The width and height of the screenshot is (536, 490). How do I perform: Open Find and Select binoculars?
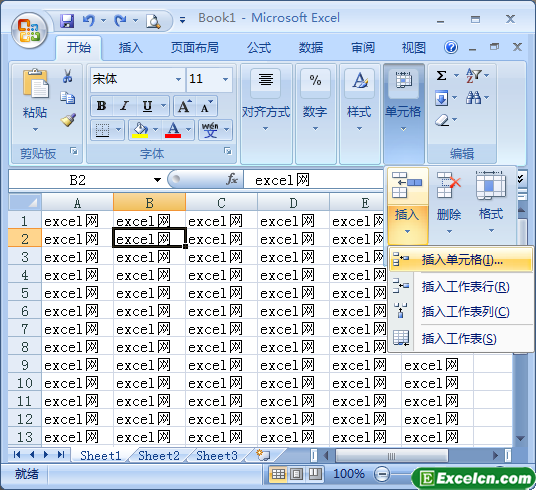pos(473,98)
